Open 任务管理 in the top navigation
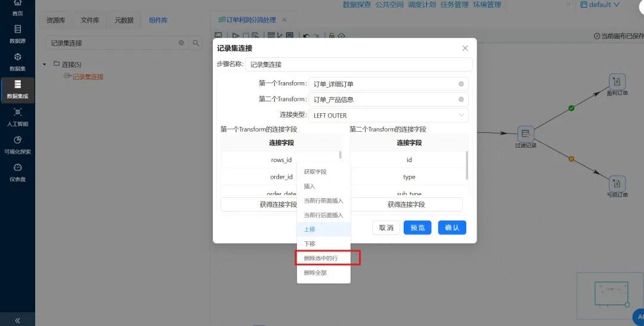 coord(454,5)
